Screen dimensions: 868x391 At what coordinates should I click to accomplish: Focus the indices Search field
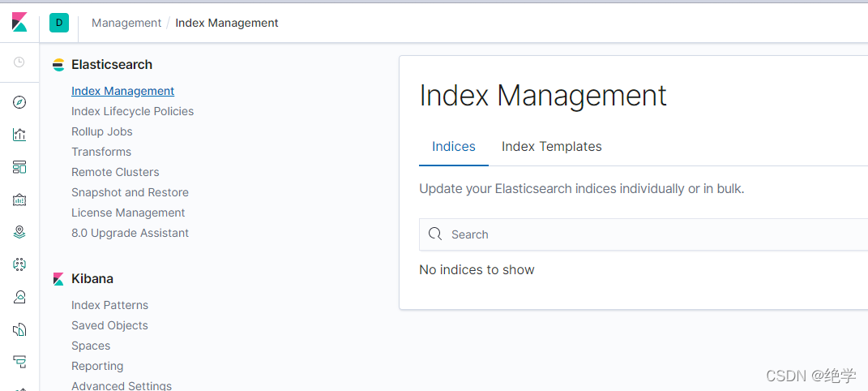point(644,234)
